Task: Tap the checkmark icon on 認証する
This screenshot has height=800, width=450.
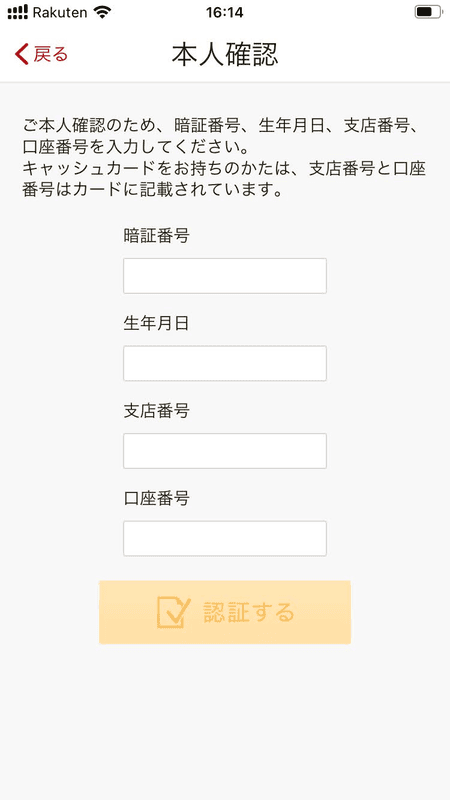Action: 173,612
